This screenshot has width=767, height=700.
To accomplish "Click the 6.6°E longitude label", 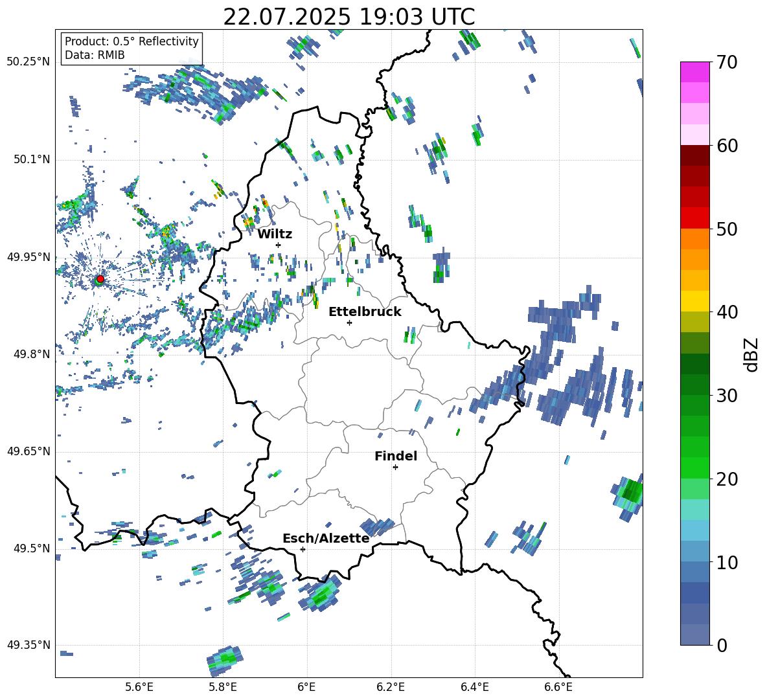I will (x=558, y=687).
